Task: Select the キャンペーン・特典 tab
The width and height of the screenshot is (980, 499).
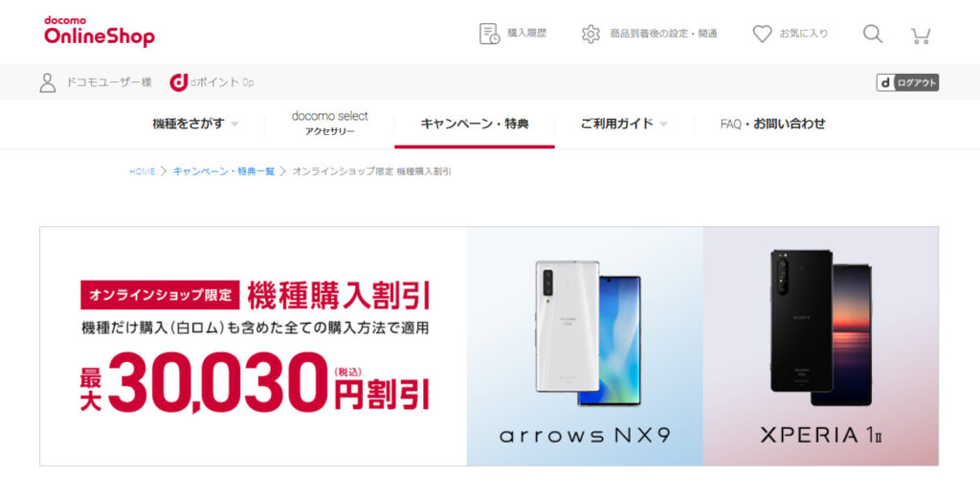Action: tap(475, 124)
